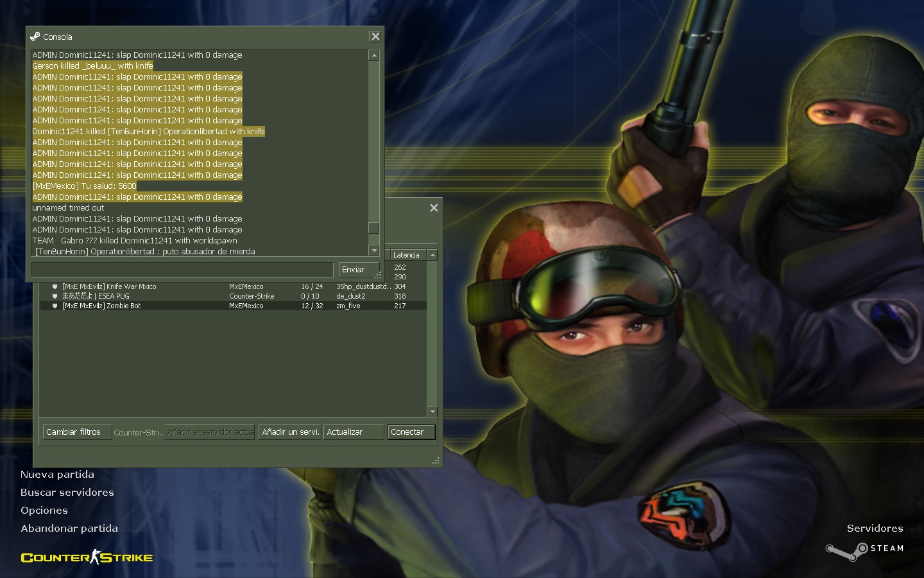This screenshot has width=924, height=578.
Task: Click server list scrollbar down arrow
Action: [432, 412]
